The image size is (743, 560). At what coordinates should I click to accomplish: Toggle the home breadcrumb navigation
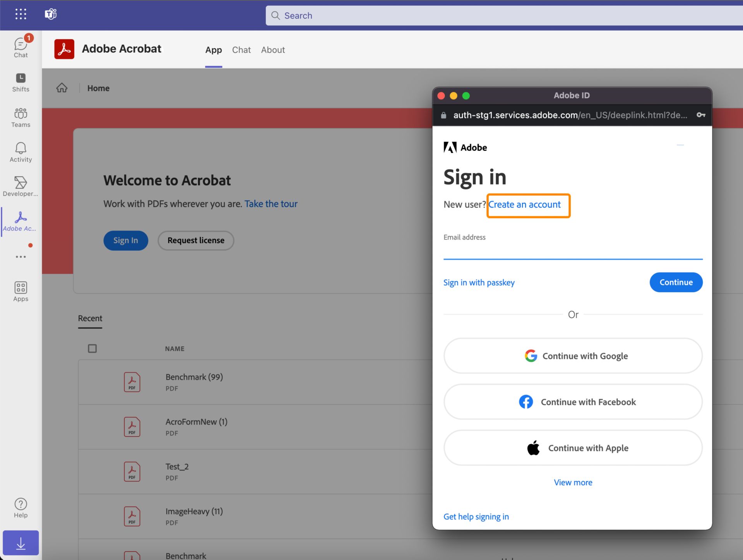pos(61,87)
